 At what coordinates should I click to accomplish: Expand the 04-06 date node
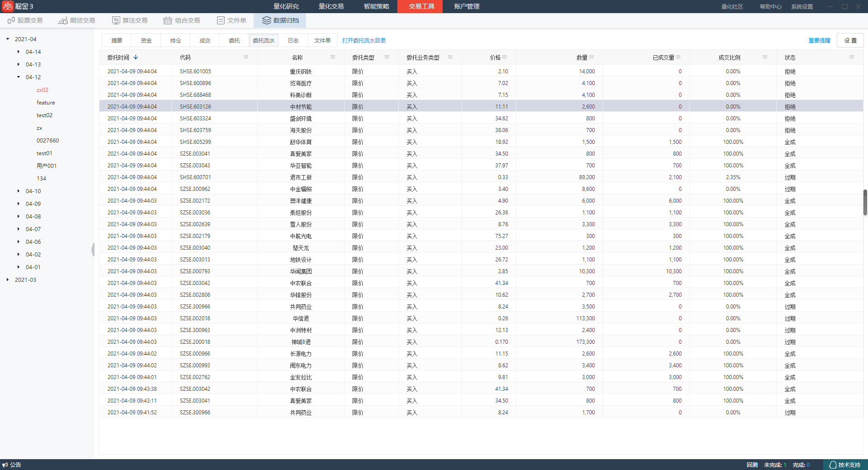coord(19,242)
